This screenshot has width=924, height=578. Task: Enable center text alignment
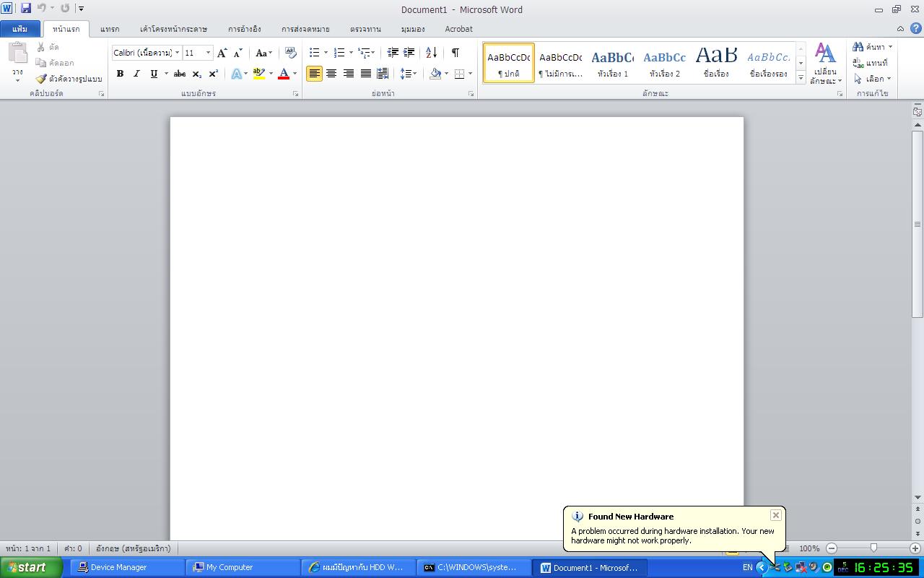pos(331,74)
